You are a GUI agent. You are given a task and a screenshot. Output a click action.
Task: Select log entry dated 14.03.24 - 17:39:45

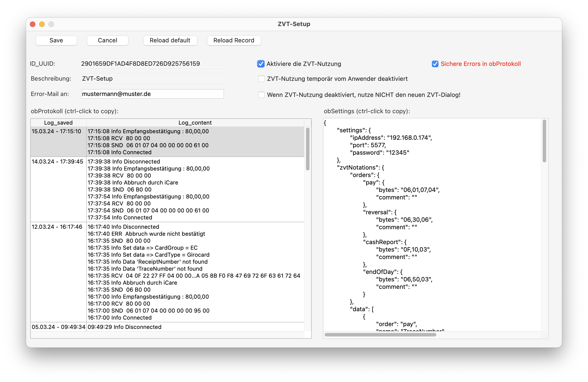click(57, 162)
